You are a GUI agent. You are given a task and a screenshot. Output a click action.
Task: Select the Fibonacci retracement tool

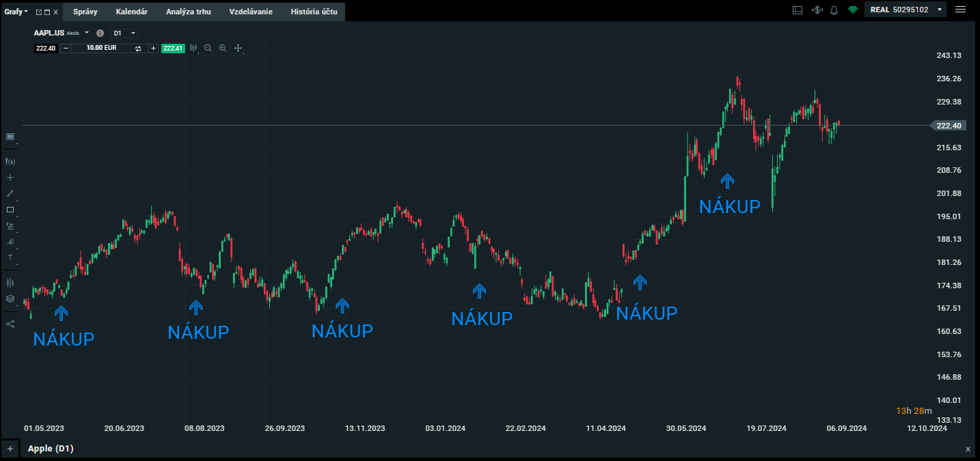[10, 225]
